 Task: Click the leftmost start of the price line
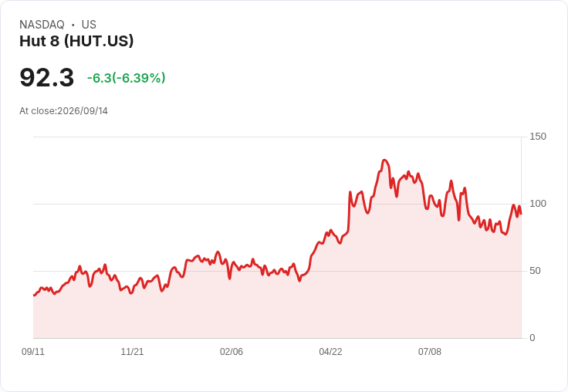[x=34, y=296]
